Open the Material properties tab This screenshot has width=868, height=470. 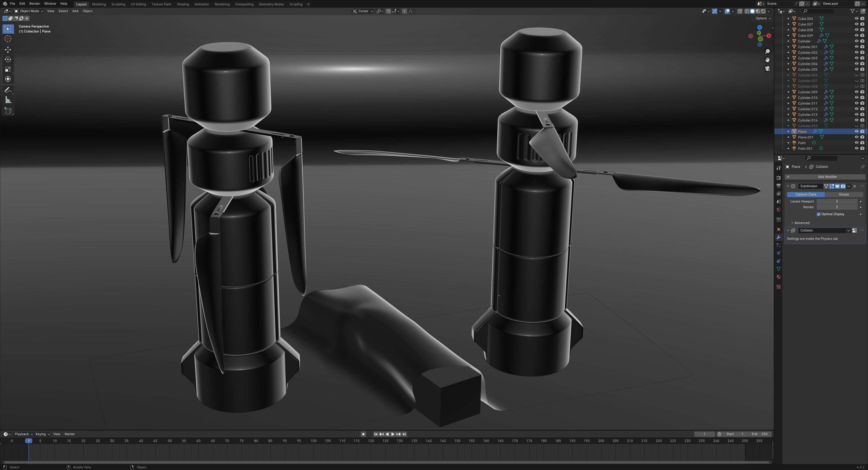[x=778, y=277]
